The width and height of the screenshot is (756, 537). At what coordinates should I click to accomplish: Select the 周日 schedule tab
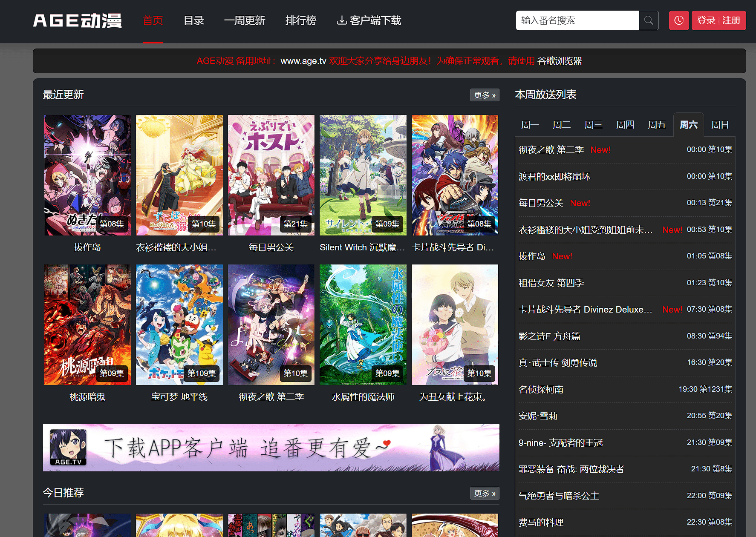(720, 125)
